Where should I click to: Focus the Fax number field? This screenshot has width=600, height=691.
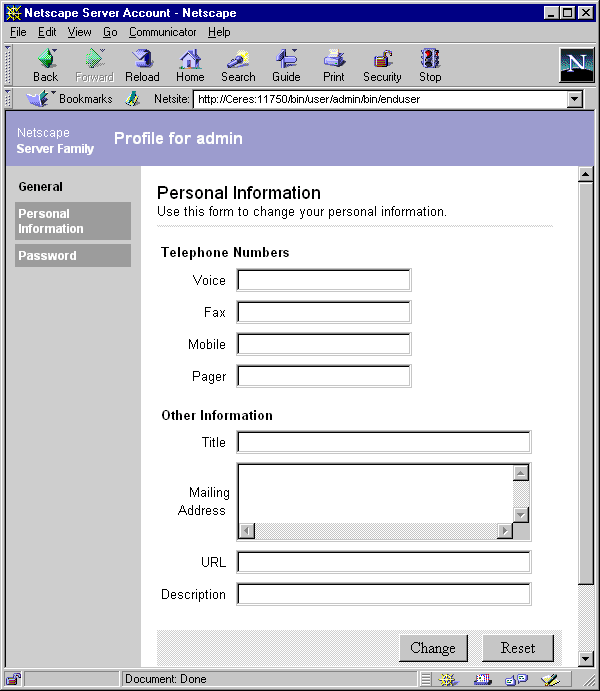tap(324, 312)
